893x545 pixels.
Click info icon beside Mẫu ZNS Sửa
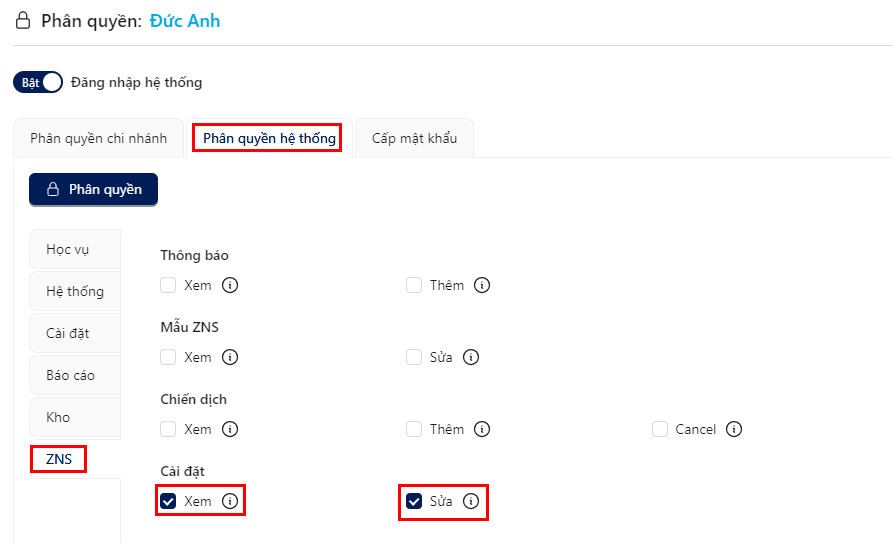point(470,357)
